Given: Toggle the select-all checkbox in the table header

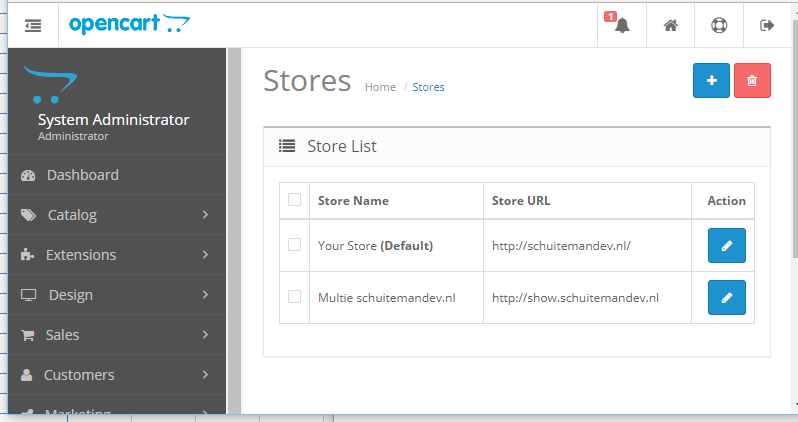Looking at the screenshot, I should pyautogui.click(x=294, y=199).
